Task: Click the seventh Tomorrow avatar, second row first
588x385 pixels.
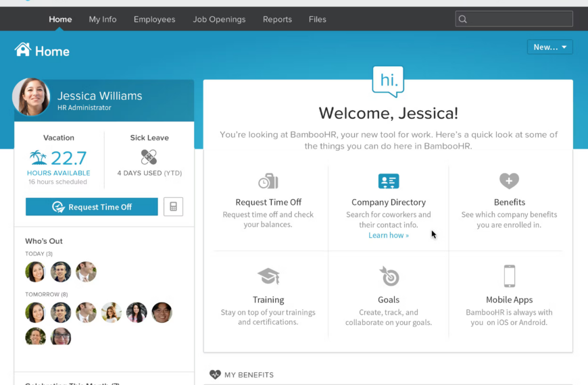Action: (35, 336)
